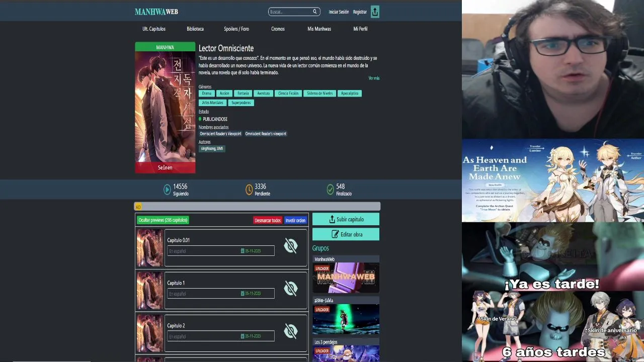Click the upload icon beside Registrar
The image size is (644, 362).
[375, 12]
